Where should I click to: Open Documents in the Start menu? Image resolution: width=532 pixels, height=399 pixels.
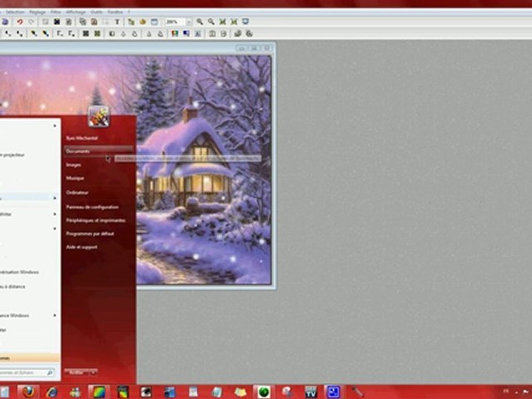(x=99, y=151)
